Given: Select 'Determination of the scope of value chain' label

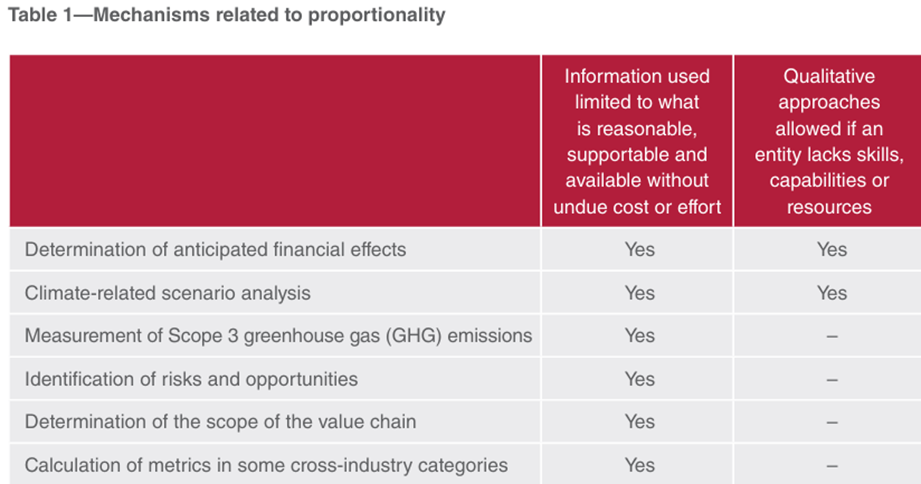Looking at the screenshot, I should [x=220, y=422].
